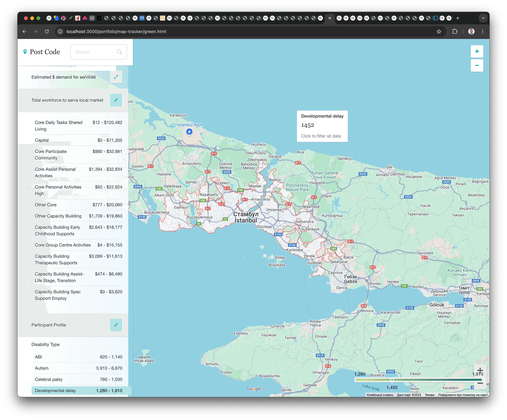507x420 pixels.
Task: Click Повідомити про помилку на карті link
Action: click(463, 395)
